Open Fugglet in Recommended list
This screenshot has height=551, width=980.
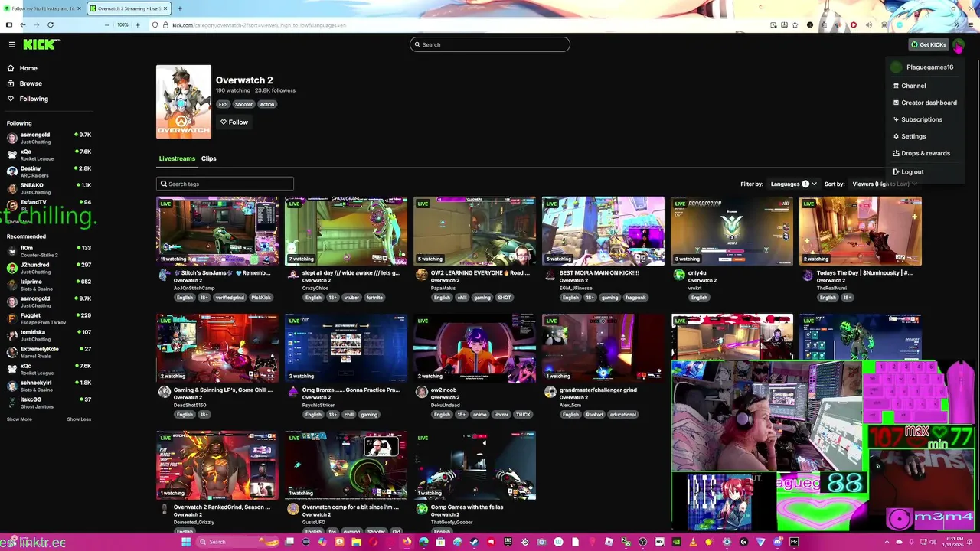(x=48, y=318)
